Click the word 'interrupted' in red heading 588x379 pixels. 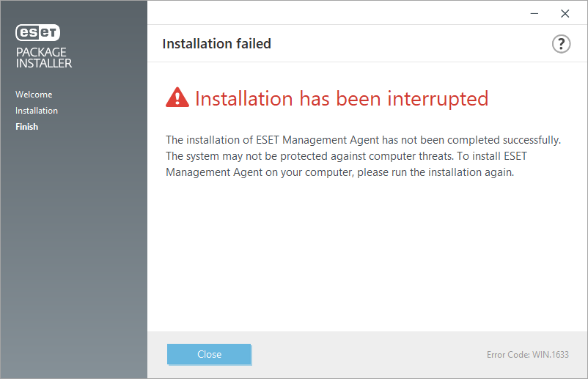[428, 97]
